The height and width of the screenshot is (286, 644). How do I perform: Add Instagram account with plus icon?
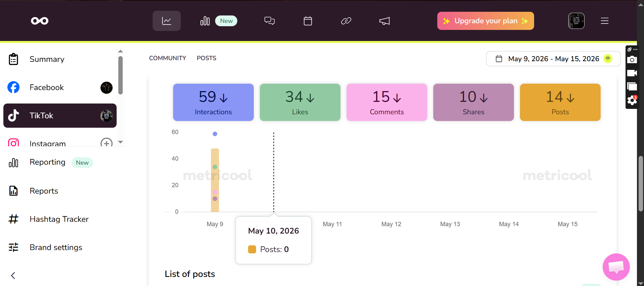[x=107, y=143]
